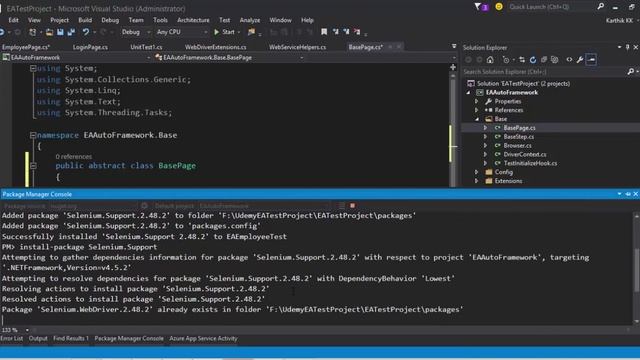Collapse the Base folder
The image size is (640, 360).
click(x=477, y=119)
